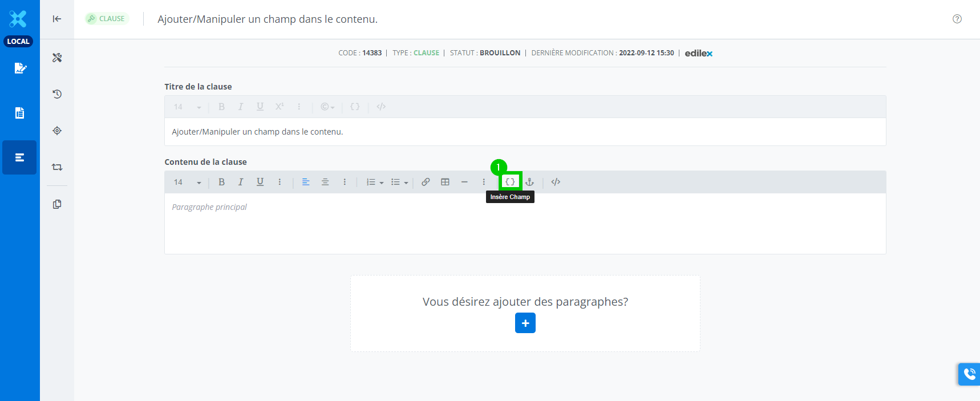This screenshot has width=980, height=401.
Task: Select the highlighted clauses item in sidebar
Action: click(19, 157)
